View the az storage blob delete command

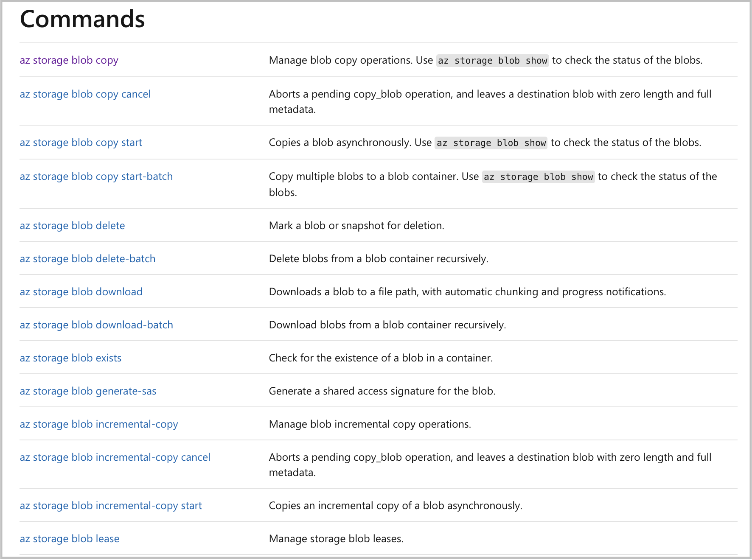tap(72, 226)
